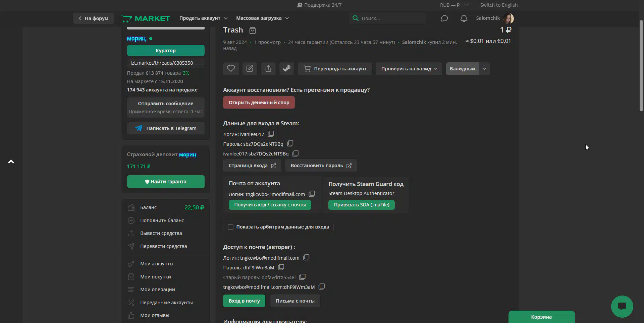Click Получить код / ссылку с почты

270,205
